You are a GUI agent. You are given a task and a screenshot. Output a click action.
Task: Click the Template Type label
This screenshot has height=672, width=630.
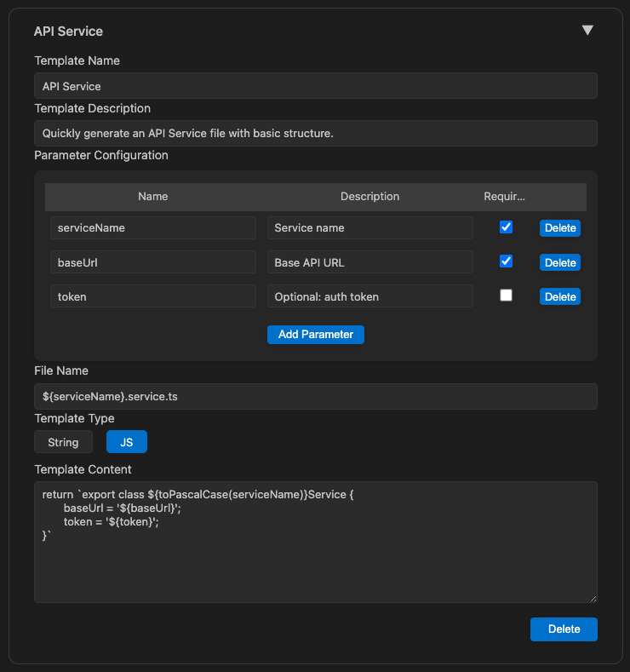point(75,418)
